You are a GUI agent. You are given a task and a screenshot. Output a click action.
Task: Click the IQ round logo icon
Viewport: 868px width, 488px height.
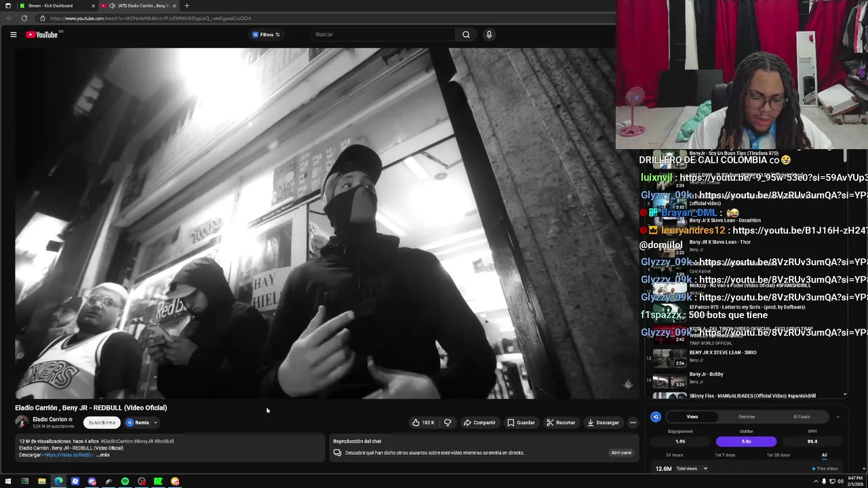[656, 417]
